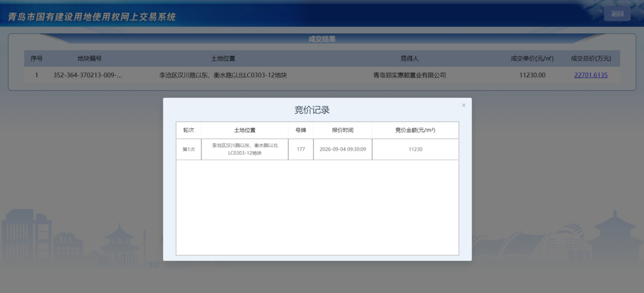Screen dimensions: 644x293
Task: Click bid plate number 177 cell
Action: pos(301,149)
